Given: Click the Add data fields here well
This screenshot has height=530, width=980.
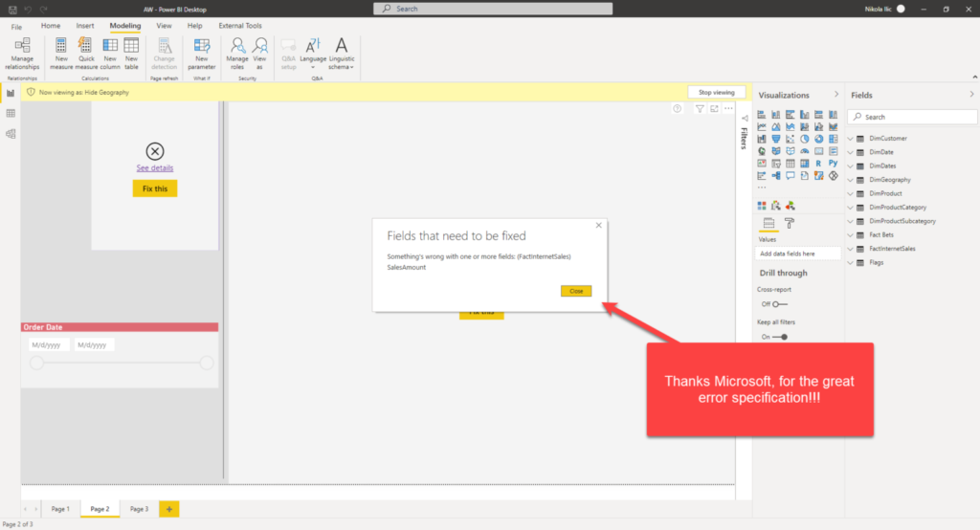Looking at the screenshot, I should tap(798, 254).
